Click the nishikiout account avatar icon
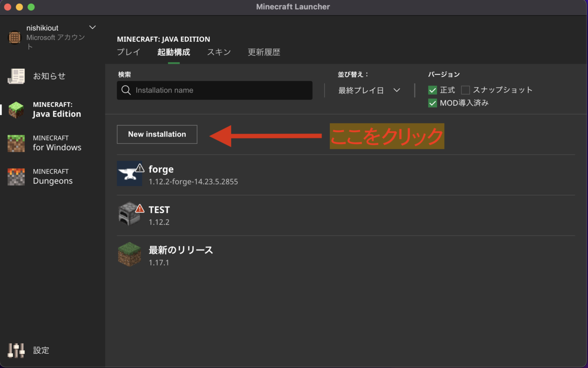Viewport: 588px width, 368px height. 15,37
